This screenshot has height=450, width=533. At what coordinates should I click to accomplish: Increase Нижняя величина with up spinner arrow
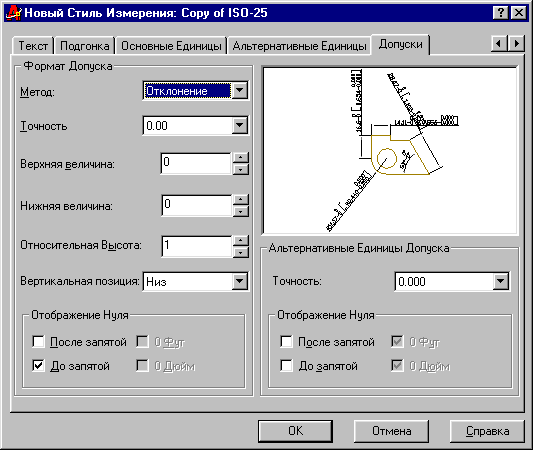point(241,199)
